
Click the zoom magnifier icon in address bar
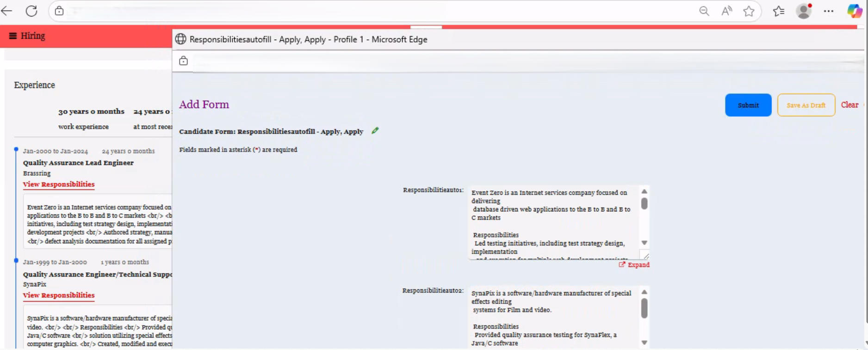[704, 11]
